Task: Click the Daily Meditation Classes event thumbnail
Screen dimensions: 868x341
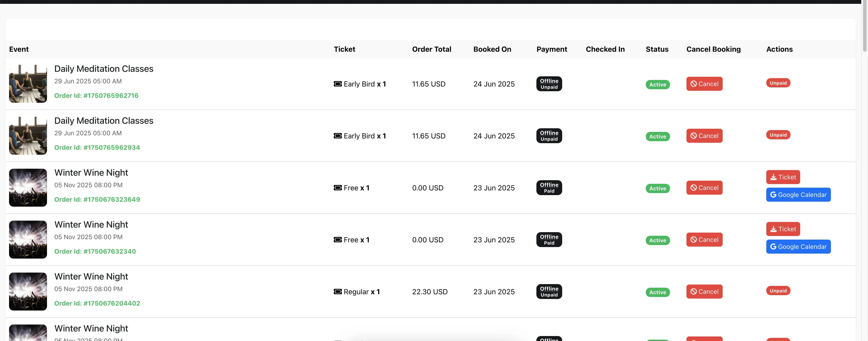Action: (x=28, y=84)
